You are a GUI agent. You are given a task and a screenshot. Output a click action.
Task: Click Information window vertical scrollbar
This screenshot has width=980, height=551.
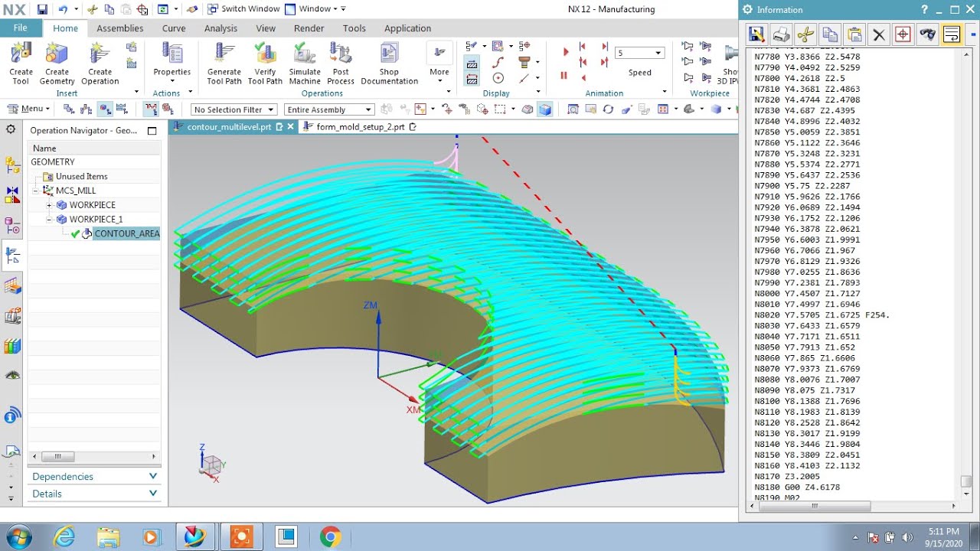[x=966, y=482]
